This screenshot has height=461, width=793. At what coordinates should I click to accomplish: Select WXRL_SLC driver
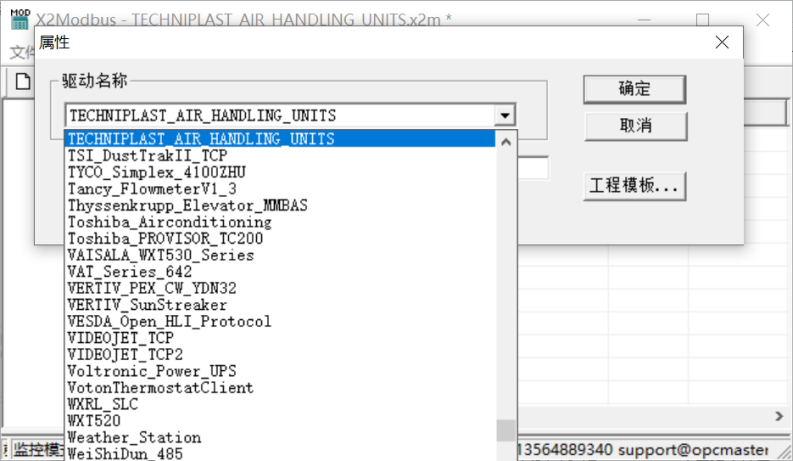[281, 404]
